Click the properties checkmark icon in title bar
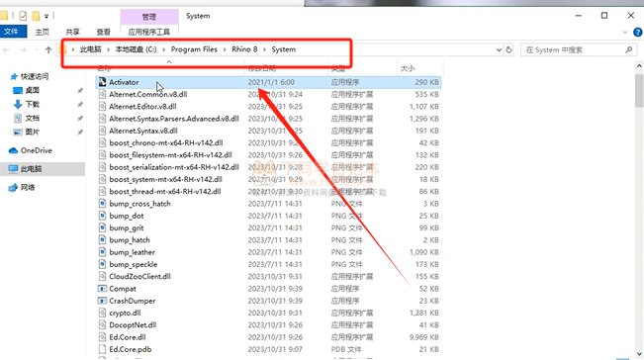This screenshot has height=360, width=644. [x=23, y=16]
